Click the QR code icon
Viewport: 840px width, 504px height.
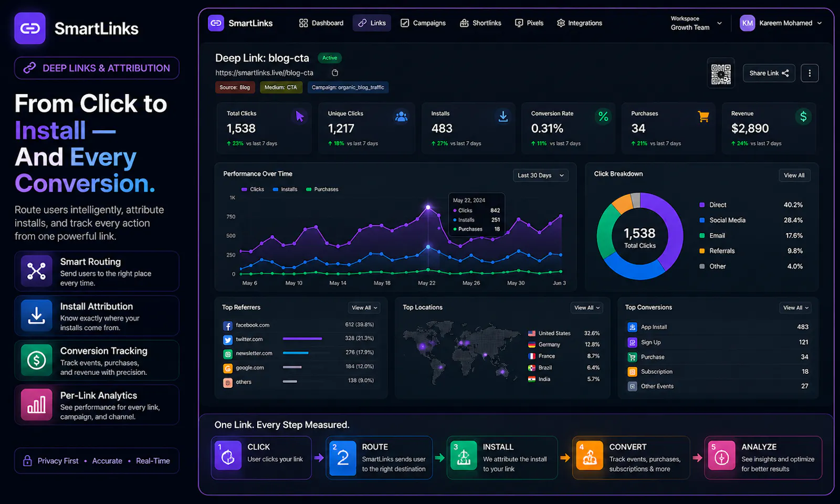click(x=721, y=74)
